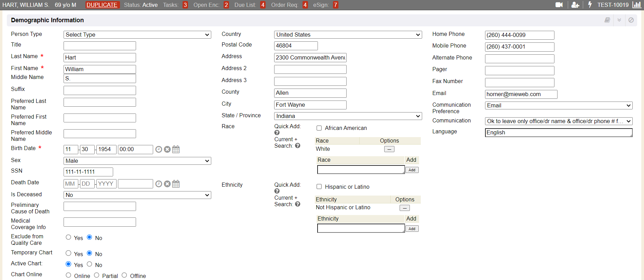This screenshot has height=280, width=644.
Task: Open the Death Date calendar picker
Action: 176,184
